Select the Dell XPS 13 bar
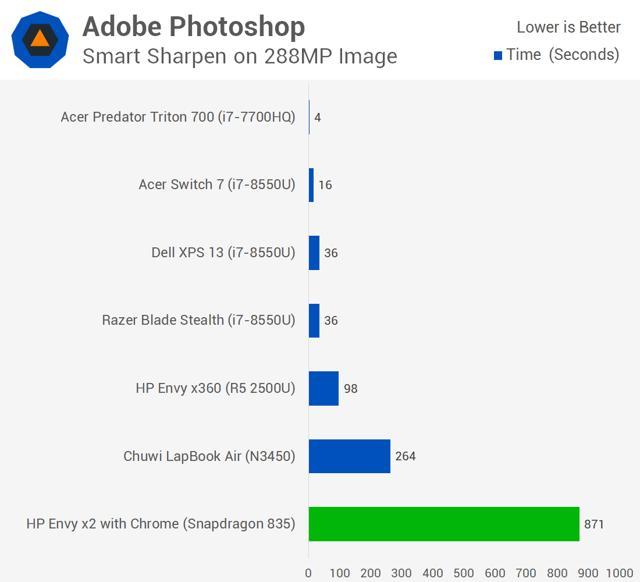Viewport: 640px width, 582px height. (x=314, y=253)
